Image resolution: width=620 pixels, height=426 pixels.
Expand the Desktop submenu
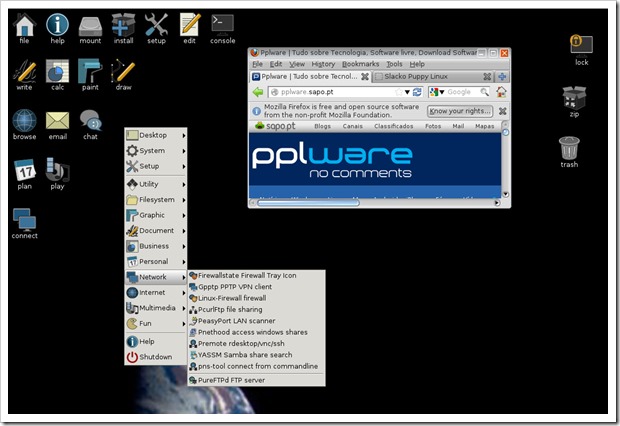tap(156, 135)
